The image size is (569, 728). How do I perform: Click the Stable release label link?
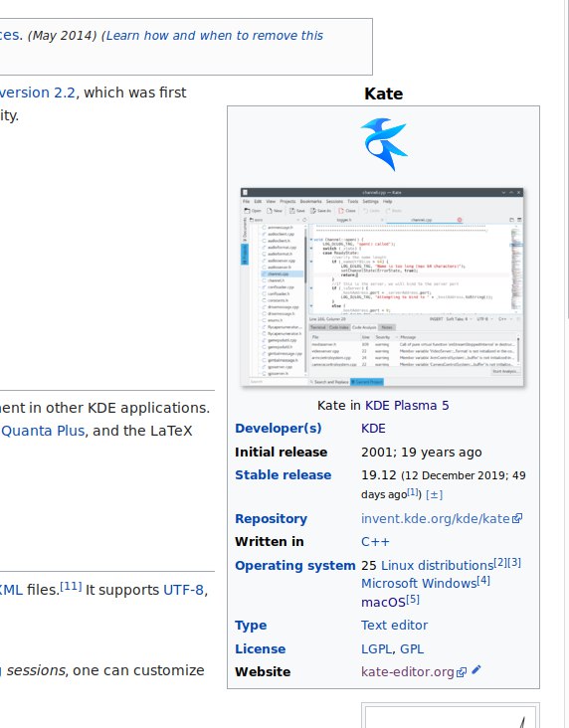(x=283, y=475)
